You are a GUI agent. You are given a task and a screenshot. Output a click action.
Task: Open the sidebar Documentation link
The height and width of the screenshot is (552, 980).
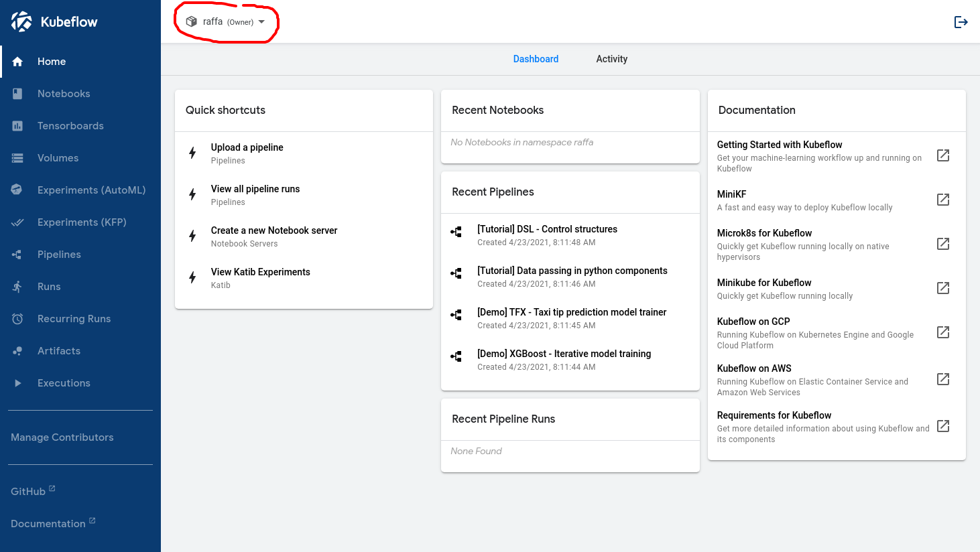(53, 523)
